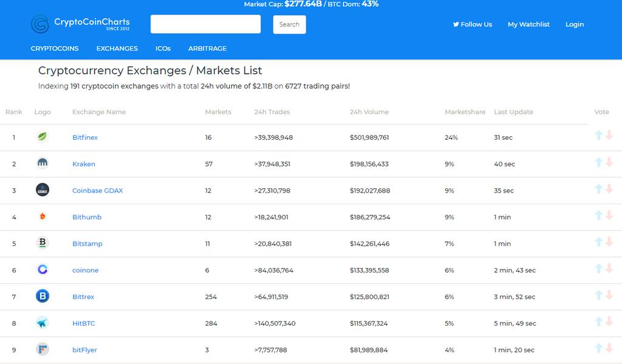Click the CryptoCoinCharts logo icon
The height and width of the screenshot is (364, 622).
tap(40, 24)
